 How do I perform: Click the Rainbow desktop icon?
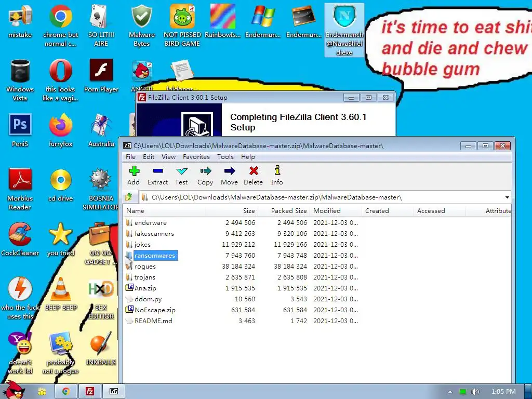222,21
